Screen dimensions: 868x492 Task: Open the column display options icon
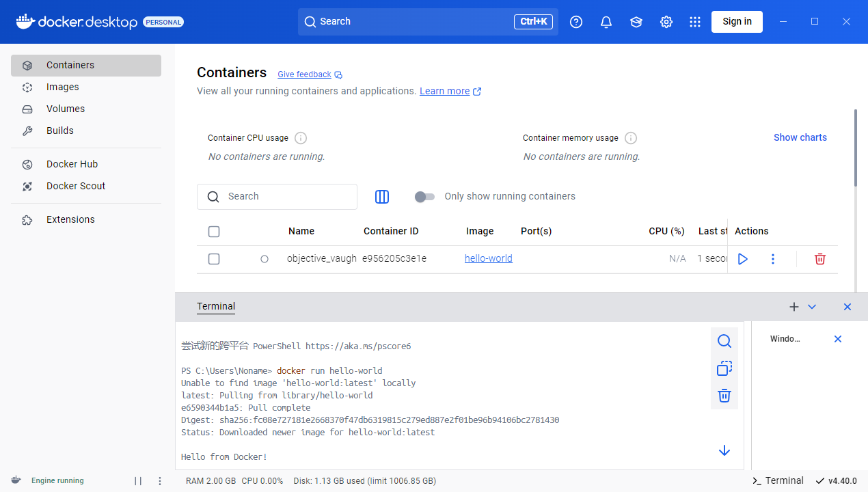[382, 197]
